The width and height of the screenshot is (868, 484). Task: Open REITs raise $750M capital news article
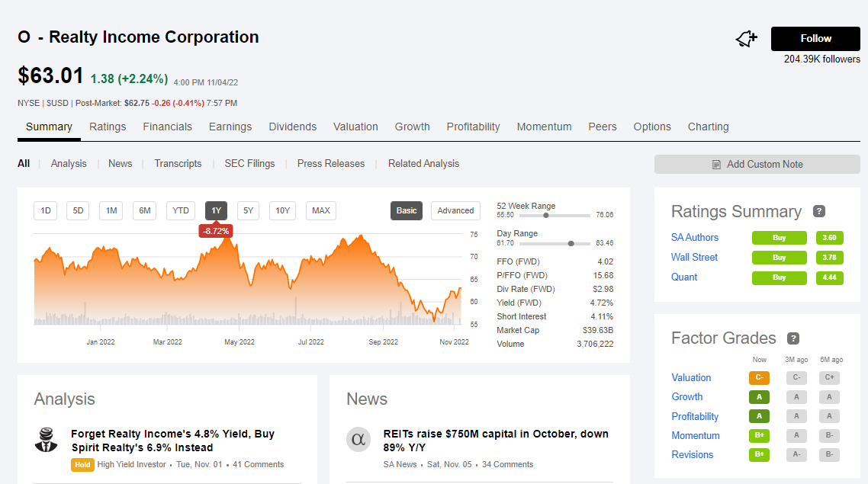[496, 441]
